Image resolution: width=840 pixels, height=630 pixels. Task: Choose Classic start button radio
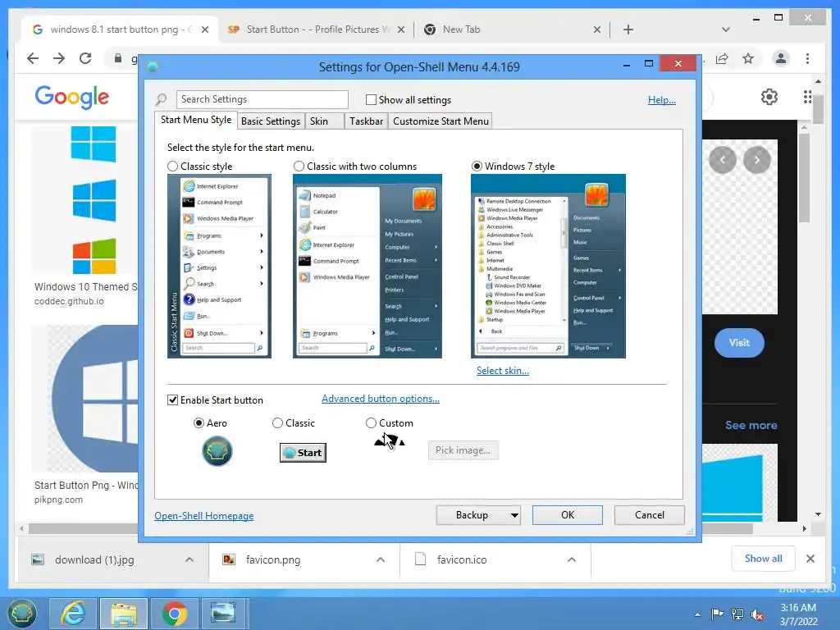click(x=277, y=423)
